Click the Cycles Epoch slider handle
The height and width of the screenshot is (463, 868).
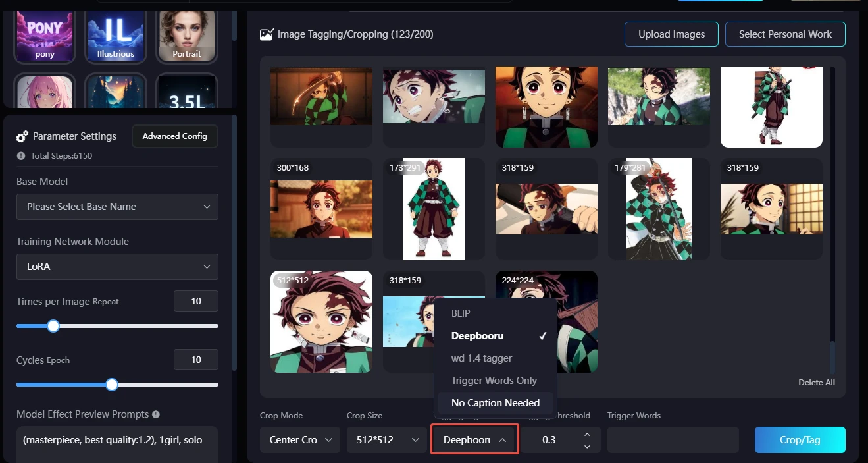(x=112, y=385)
